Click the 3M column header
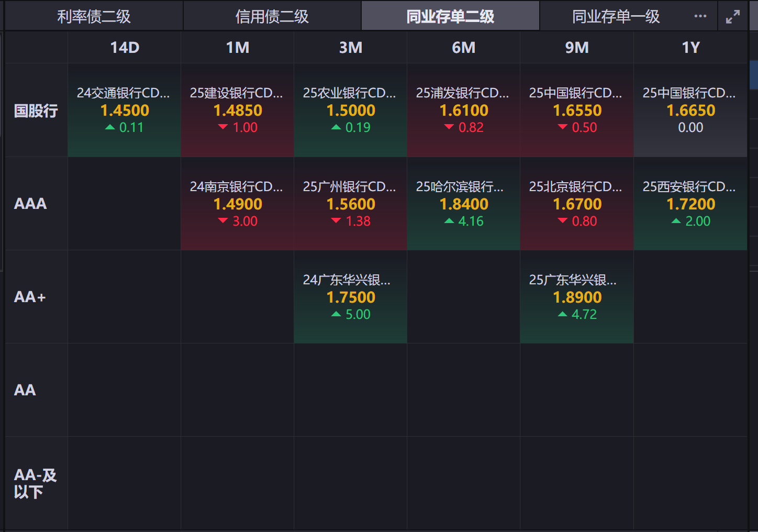The width and height of the screenshot is (758, 532). click(351, 48)
